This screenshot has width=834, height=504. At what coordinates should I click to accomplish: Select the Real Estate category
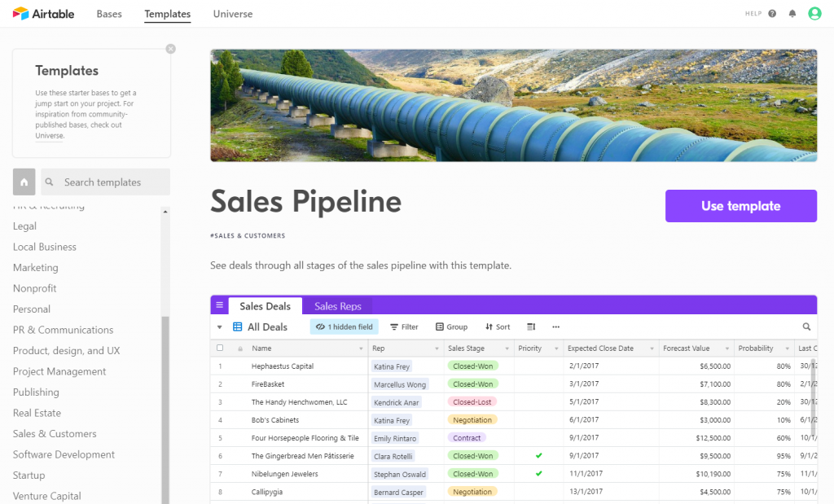click(37, 413)
